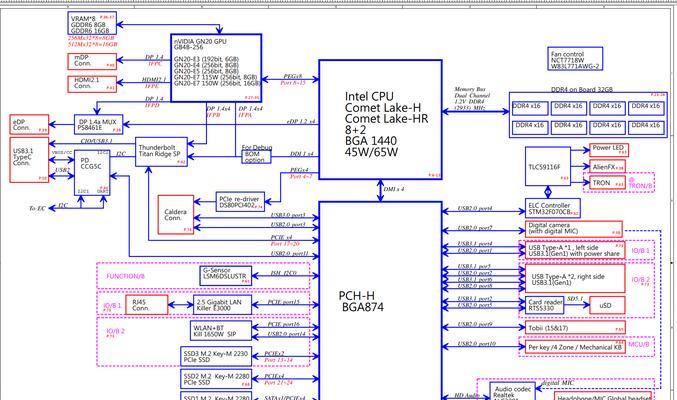Screen dimensions: 677x400
Task: Select the Fan control NCT7718W block
Action: coord(575,59)
